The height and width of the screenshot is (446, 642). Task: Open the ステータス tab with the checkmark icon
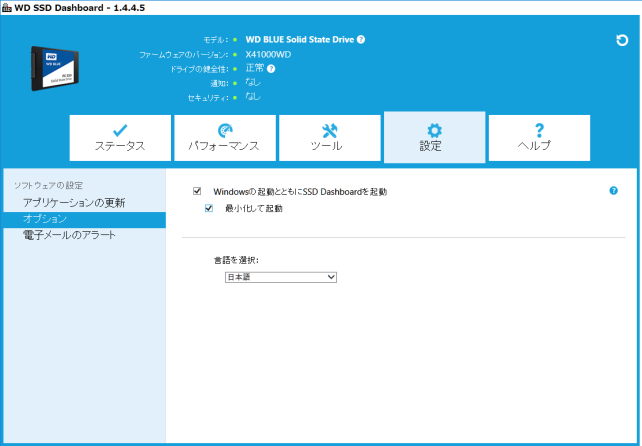point(120,137)
